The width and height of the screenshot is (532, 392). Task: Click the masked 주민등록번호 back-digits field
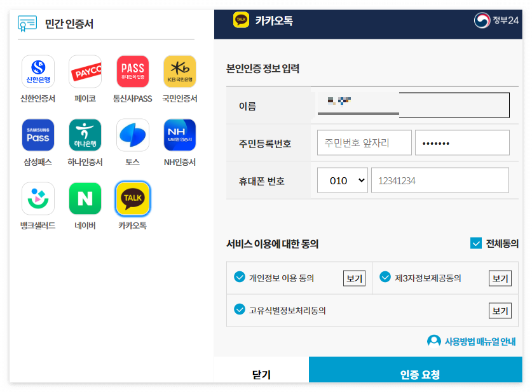[x=462, y=143]
